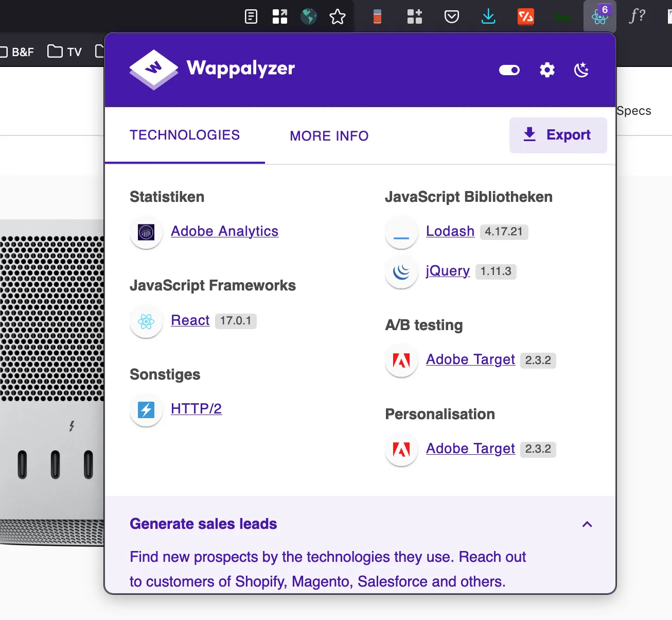672x620 pixels.
Task: Open the React link
Action: (x=190, y=320)
